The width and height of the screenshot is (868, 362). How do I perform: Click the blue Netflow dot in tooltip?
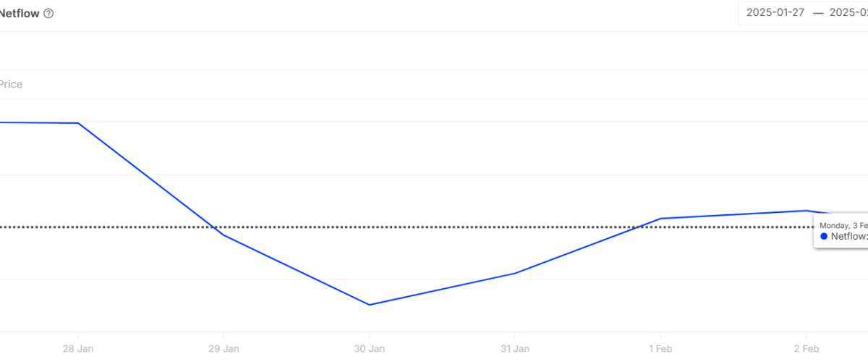pos(824,237)
